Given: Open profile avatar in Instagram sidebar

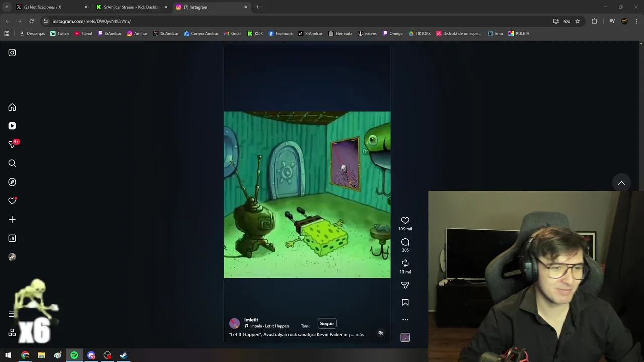Looking at the screenshot, I should (x=12, y=257).
